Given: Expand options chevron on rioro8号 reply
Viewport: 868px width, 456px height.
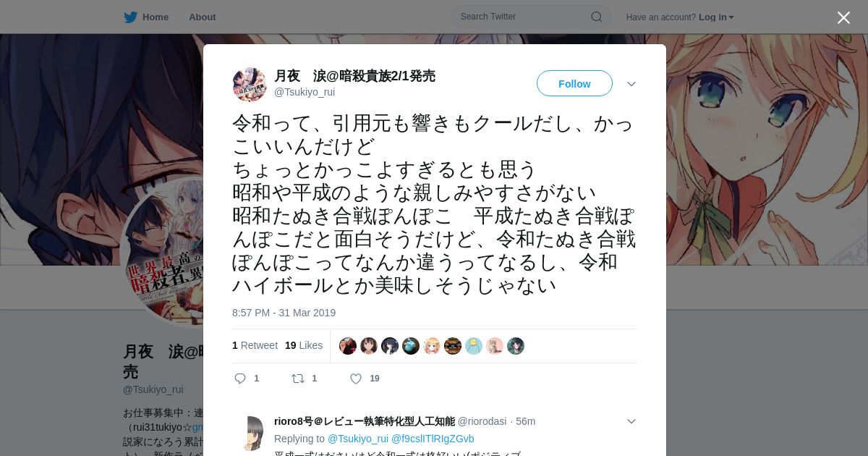Looking at the screenshot, I should click(x=631, y=421).
